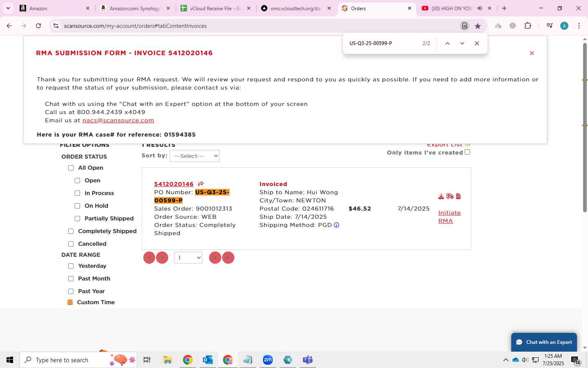Click the Windows taskbar search box
588x368 pixels.
[x=78, y=360]
